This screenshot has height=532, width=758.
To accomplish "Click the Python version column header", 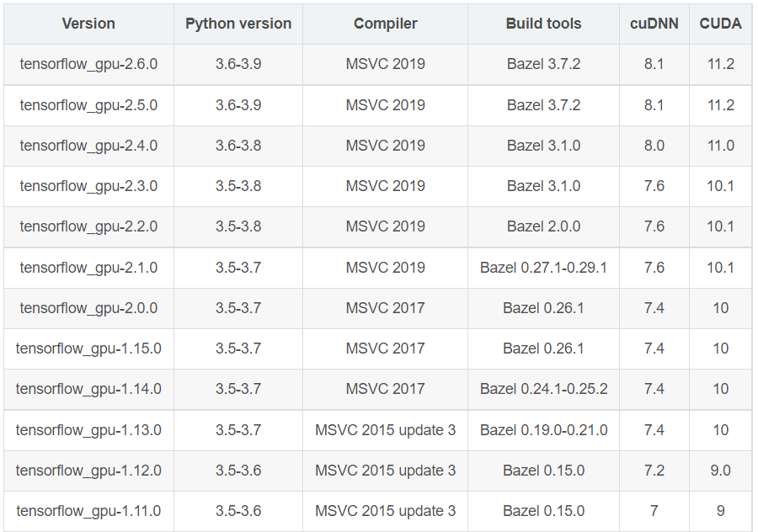I will point(238,24).
